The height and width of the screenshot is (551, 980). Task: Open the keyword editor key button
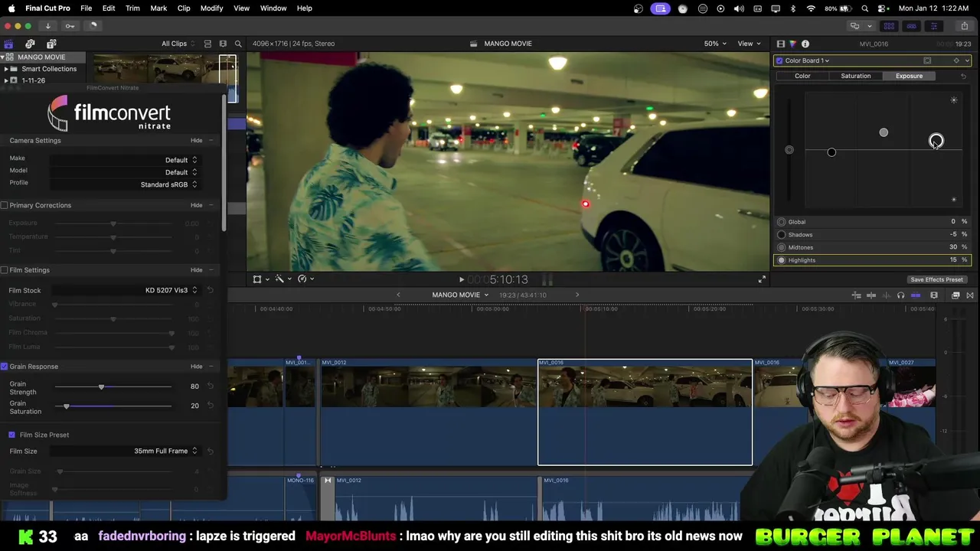pyautogui.click(x=70, y=26)
